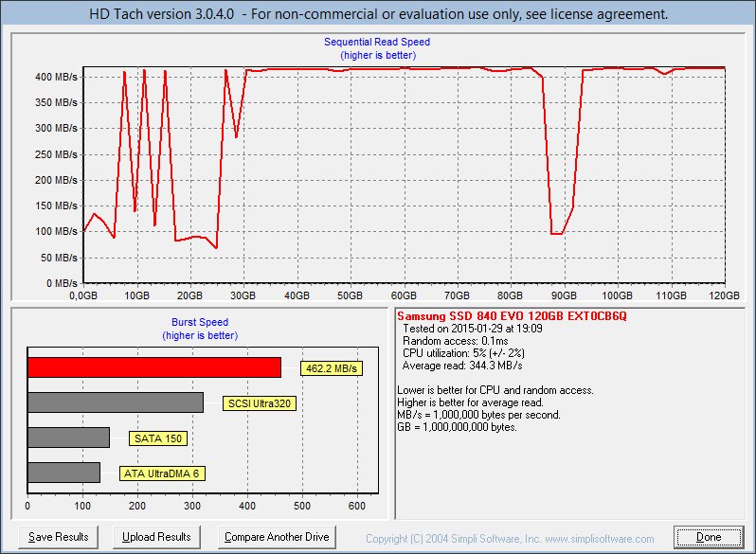
Task: Select the gray SATA 150 bar
Action: 69,438
